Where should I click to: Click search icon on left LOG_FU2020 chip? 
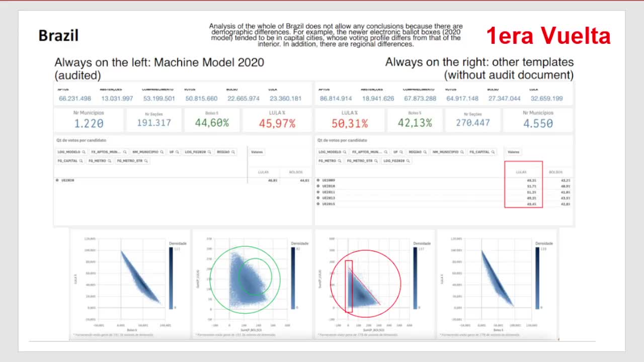(209, 152)
